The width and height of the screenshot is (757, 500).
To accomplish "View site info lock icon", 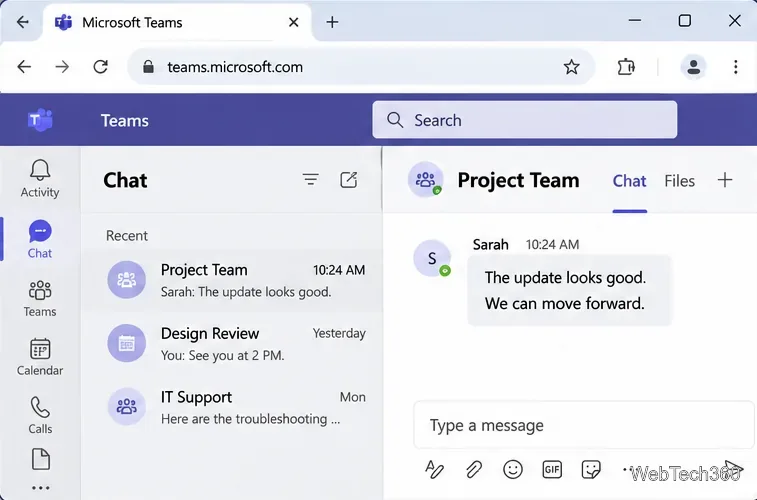I will click(148, 67).
